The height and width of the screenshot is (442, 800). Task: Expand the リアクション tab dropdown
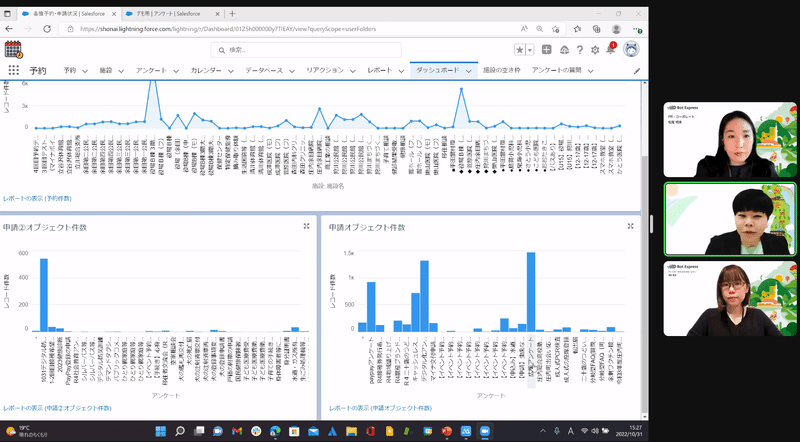coord(353,71)
